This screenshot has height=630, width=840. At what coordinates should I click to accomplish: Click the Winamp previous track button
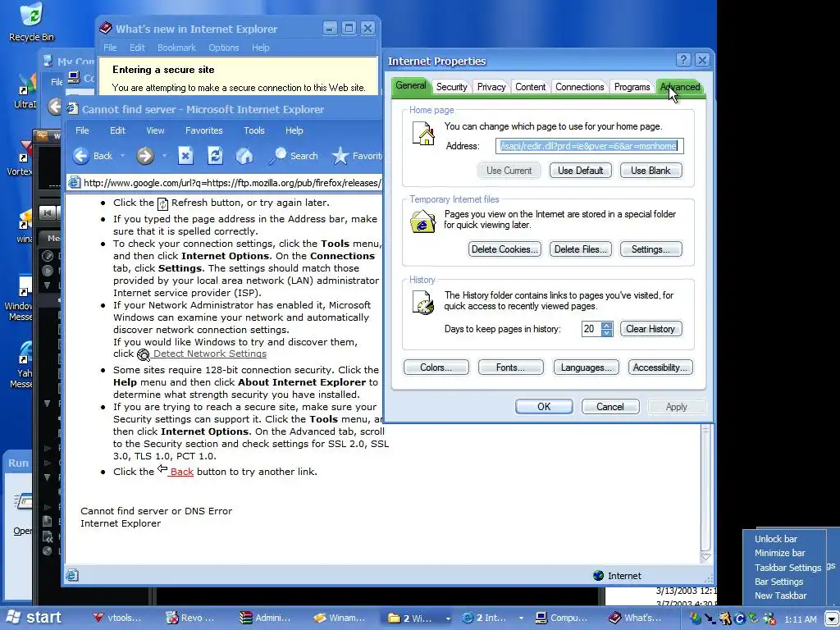click(47, 213)
